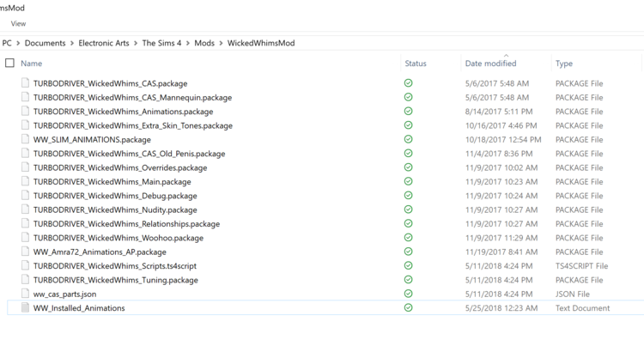Image resolution: width=644 pixels, height=358 pixels.
Task: Click WickedWhimsMod breadcrumb segment
Action: click(261, 43)
